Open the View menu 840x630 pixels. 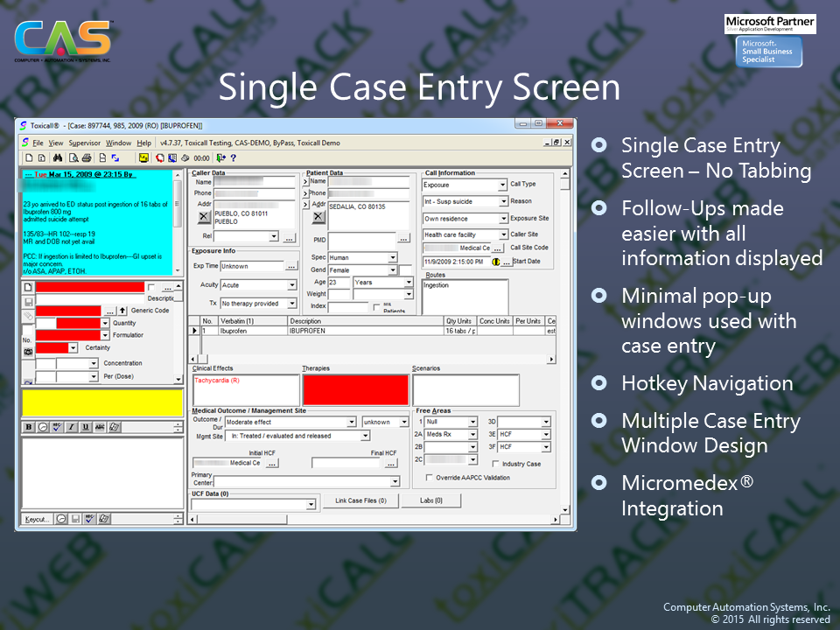(x=56, y=143)
